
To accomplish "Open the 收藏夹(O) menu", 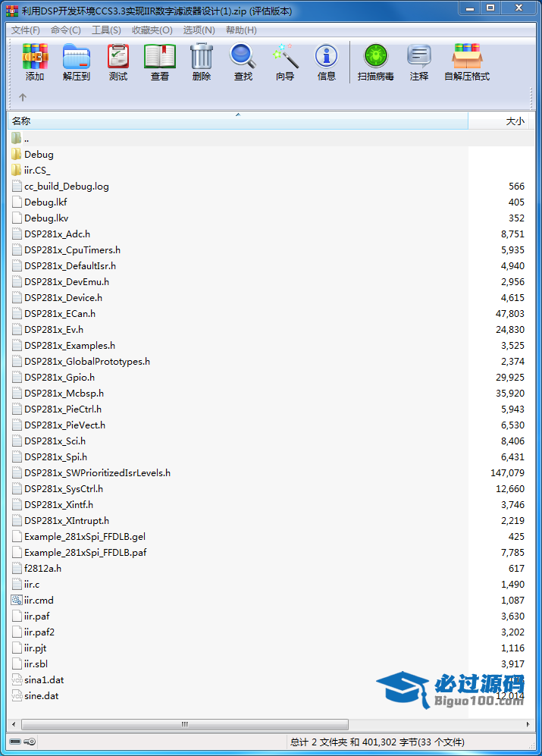I will (152, 30).
